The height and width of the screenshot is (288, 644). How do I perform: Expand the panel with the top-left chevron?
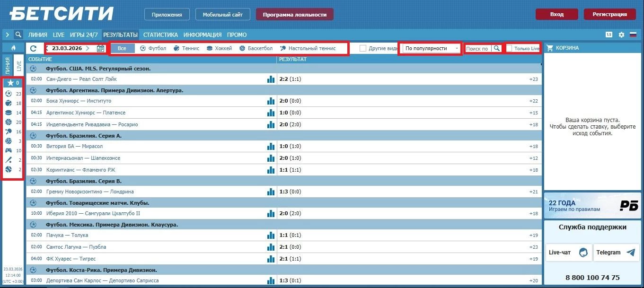pyautogui.click(x=8, y=35)
